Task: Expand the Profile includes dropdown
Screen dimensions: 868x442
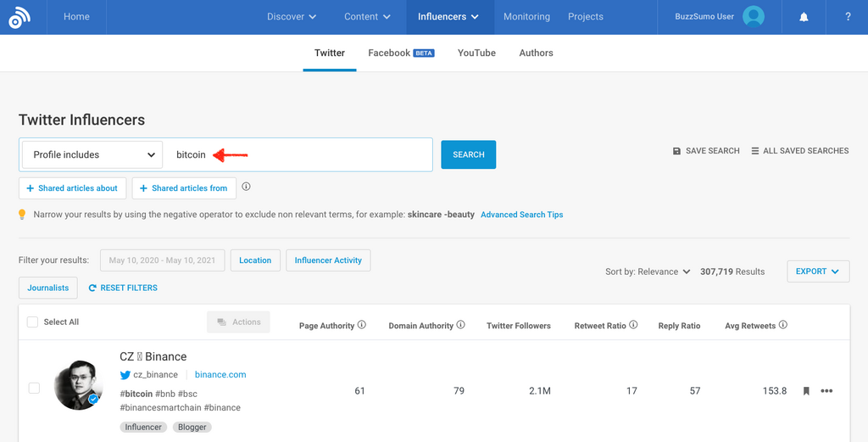Action: pos(92,155)
